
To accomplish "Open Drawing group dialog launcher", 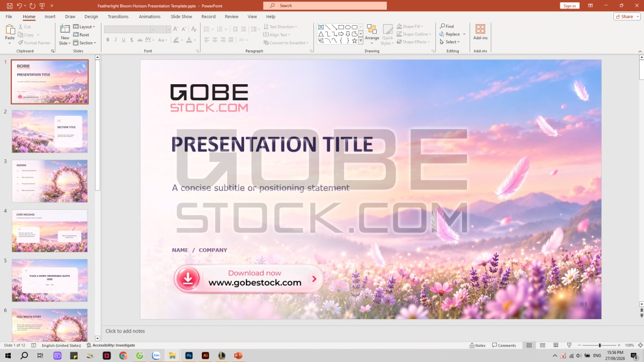I will (433, 51).
